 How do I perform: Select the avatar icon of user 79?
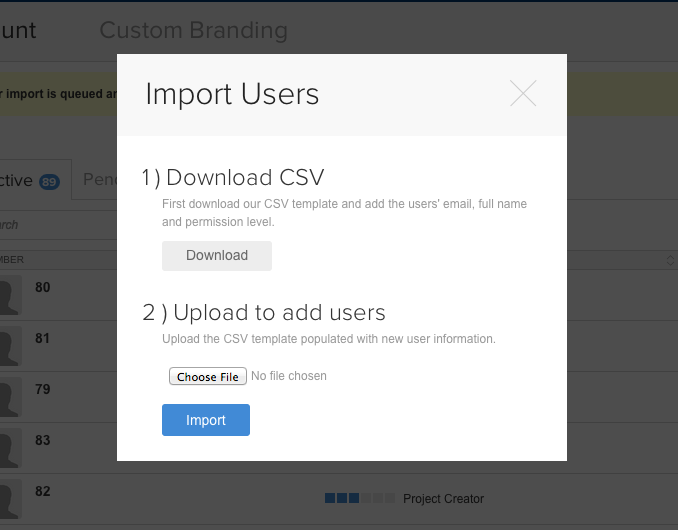click(8, 399)
